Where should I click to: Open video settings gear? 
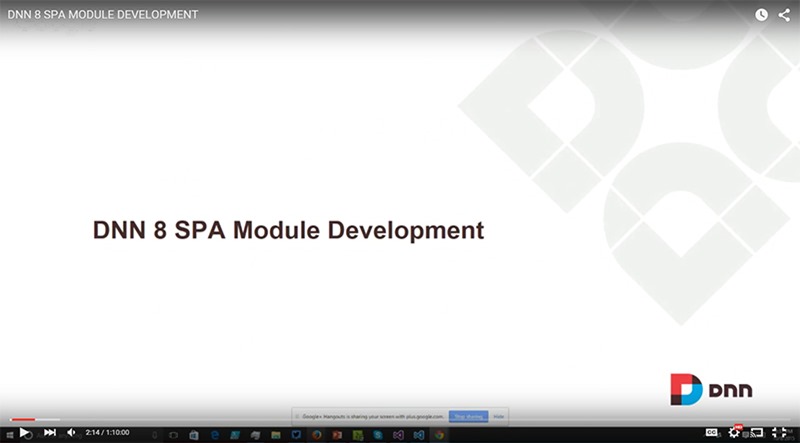pyautogui.click(x=734, y=433)
